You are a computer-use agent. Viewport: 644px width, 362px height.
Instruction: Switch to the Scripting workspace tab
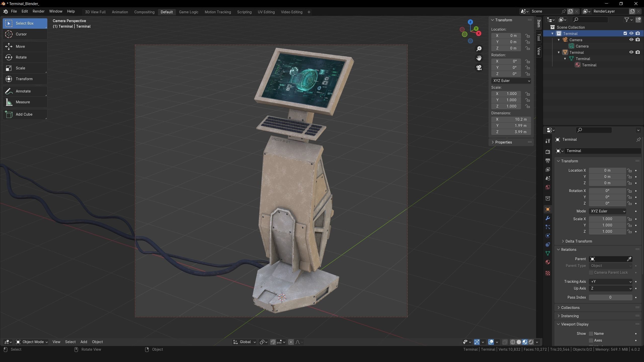point(244,12)
